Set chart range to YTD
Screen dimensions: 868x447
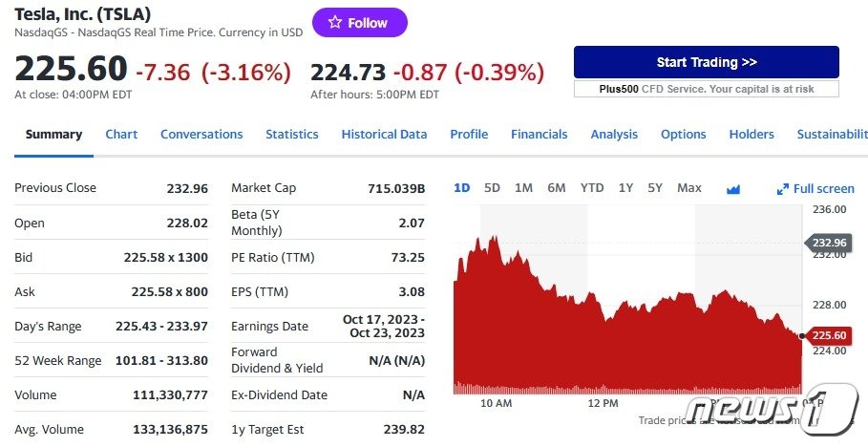tap(592, 188)
